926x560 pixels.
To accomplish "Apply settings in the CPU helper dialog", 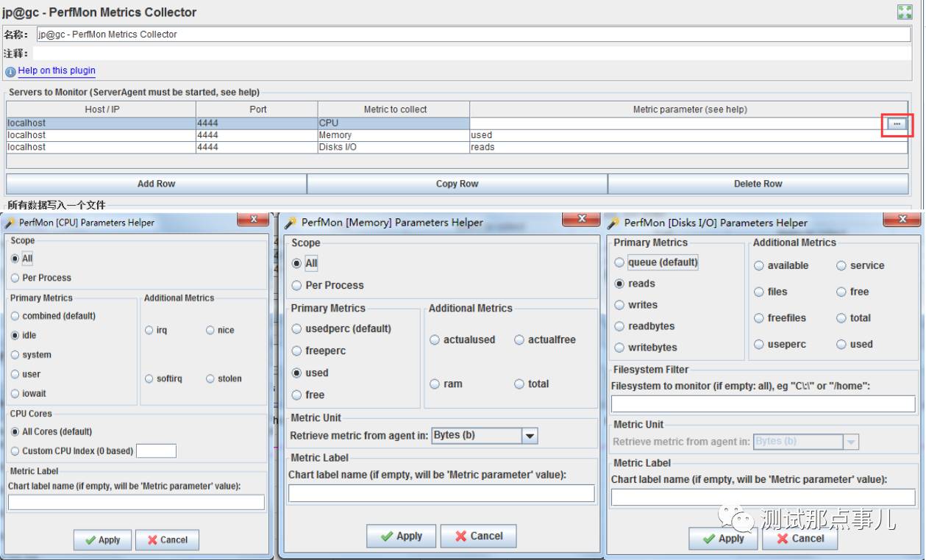I will [102, 539].
